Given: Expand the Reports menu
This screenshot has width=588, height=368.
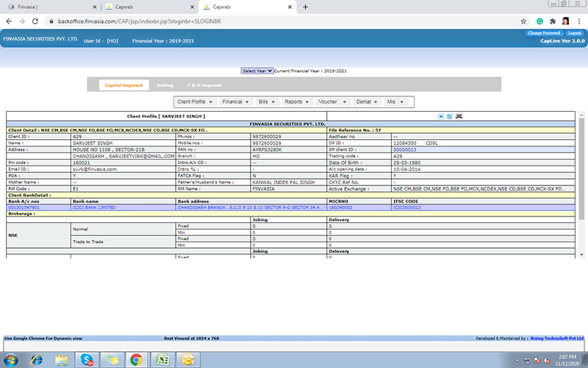Looking at the screenshot, I should coord(297,102).
